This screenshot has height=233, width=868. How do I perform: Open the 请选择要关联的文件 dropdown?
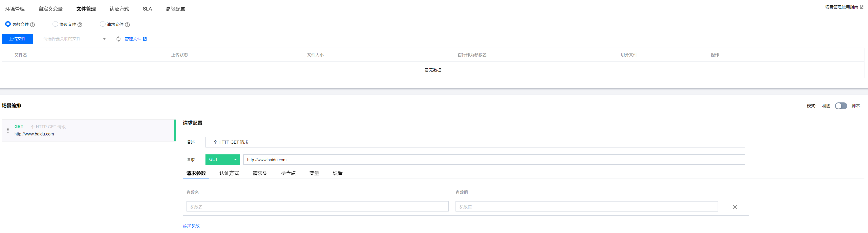[74, 39]
